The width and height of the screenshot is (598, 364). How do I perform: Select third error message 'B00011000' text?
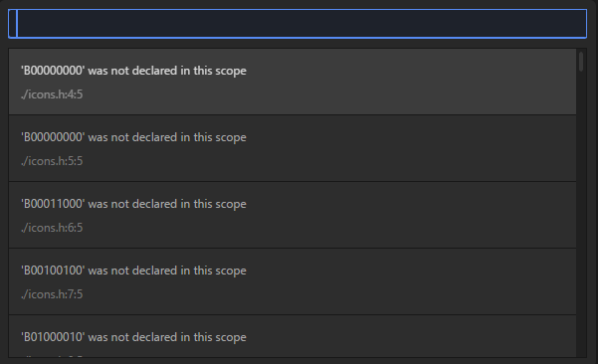(133, 204)
